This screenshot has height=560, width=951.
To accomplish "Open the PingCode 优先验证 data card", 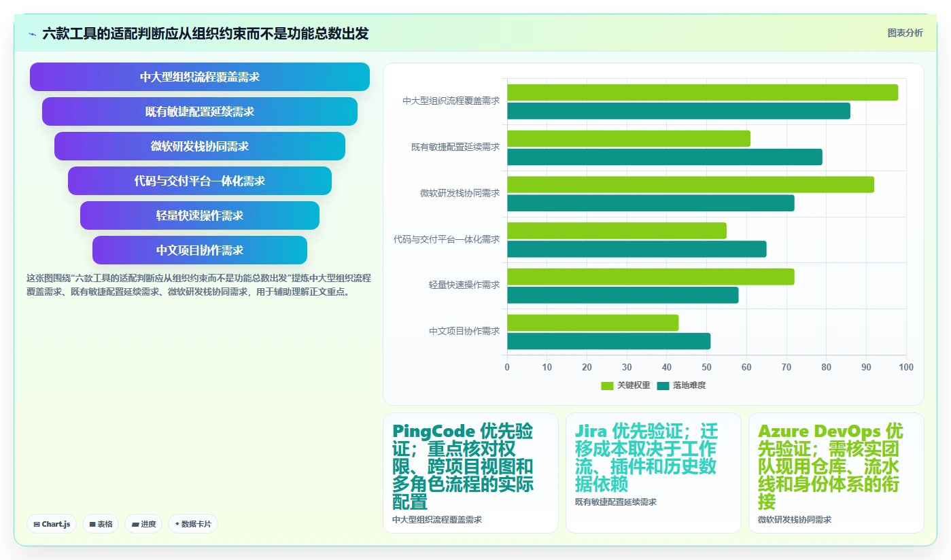I will [x=470, y=473].
